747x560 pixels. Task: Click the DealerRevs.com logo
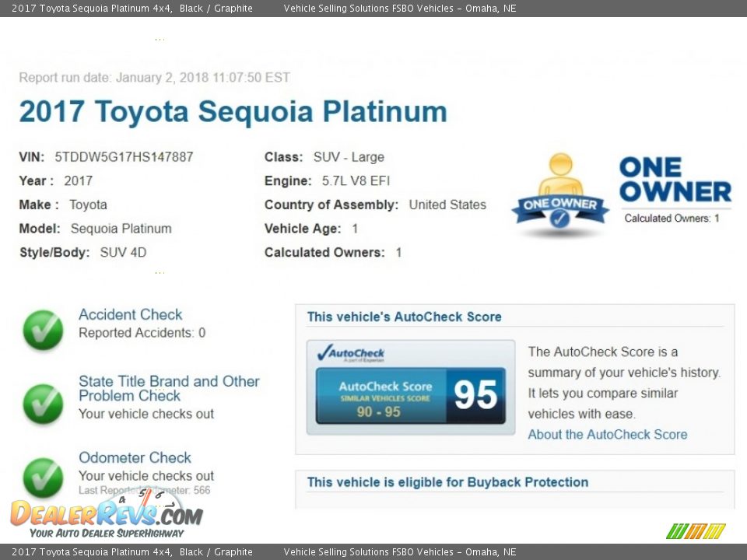click(107, 515)
